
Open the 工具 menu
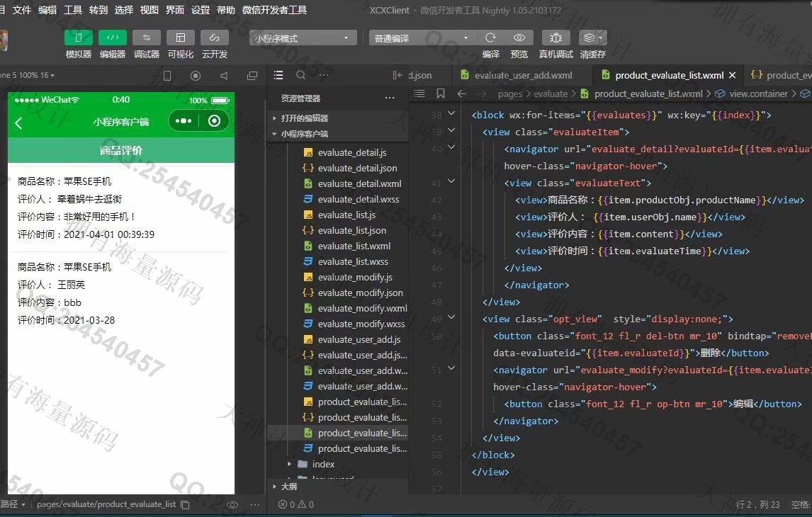(x=72, y=10)
